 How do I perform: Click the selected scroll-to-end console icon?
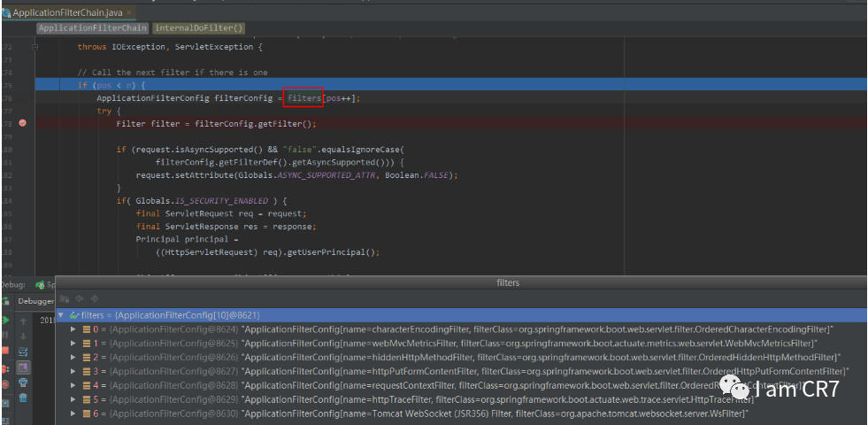point(23,367)
